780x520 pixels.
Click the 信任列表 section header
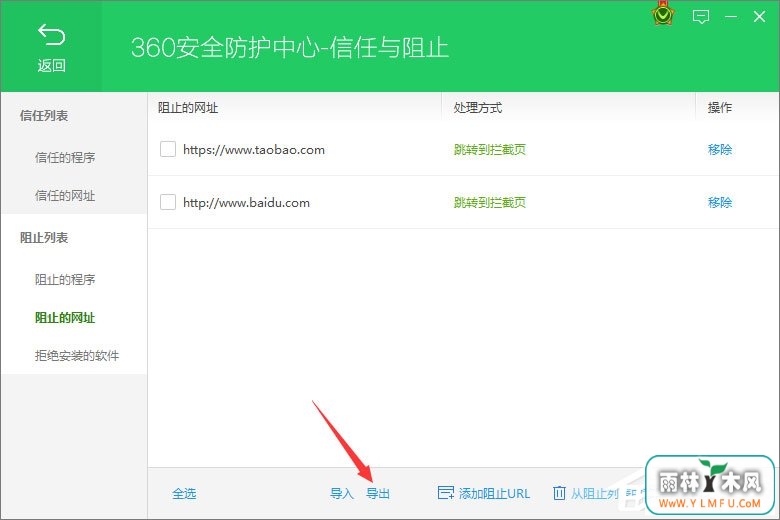pyautogui.click(x=44, y=116)
